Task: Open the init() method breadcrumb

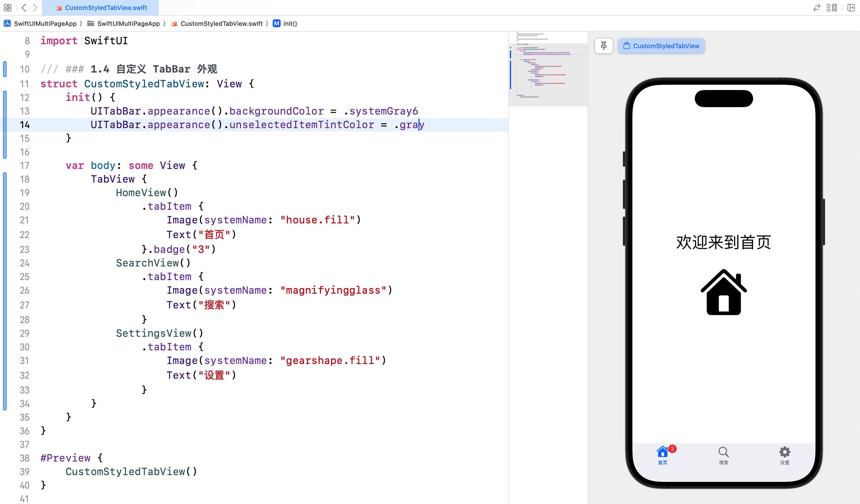Action: click(x=285, y=23)
